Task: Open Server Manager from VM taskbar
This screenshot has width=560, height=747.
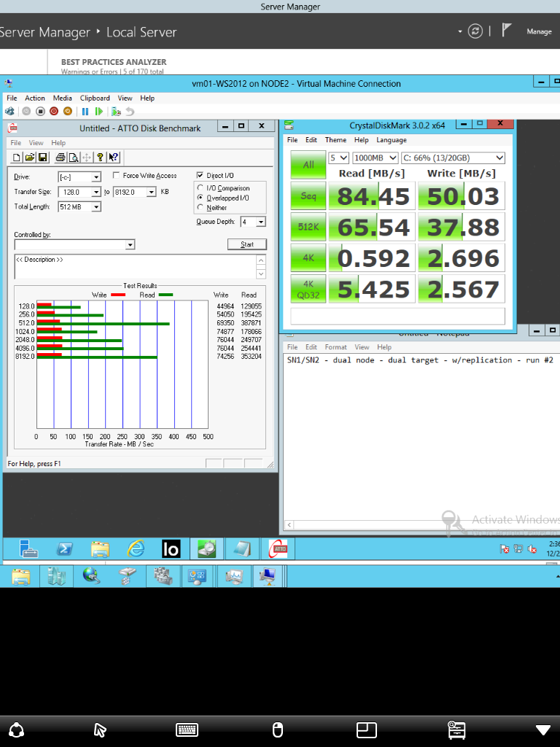Action: (x=28, y=549)
